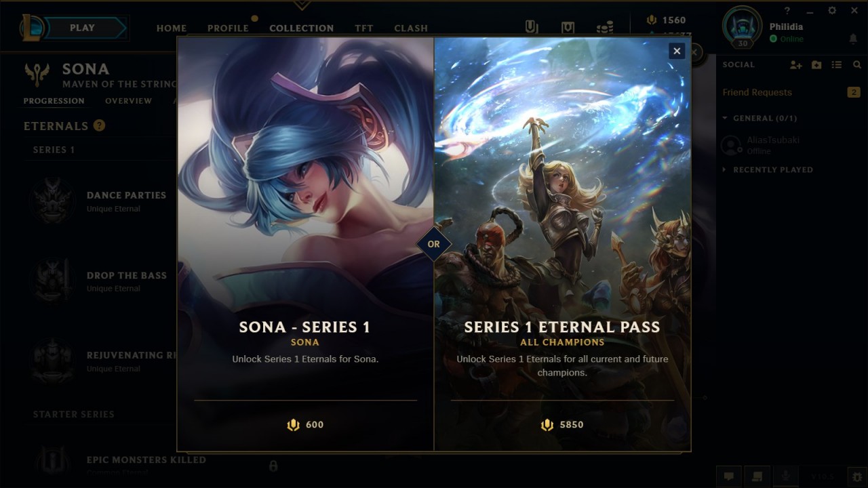Close the Eternals purchase dialog

coord(676,51)
